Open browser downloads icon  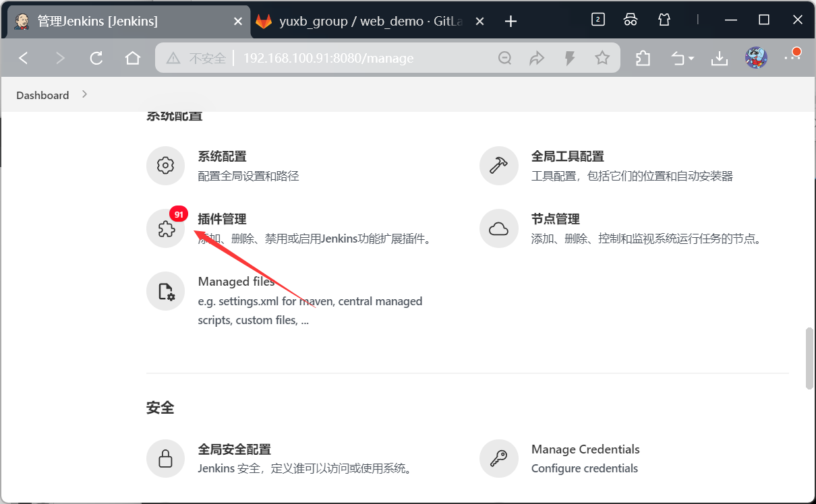pyautogui.click(x=720, y=59)
